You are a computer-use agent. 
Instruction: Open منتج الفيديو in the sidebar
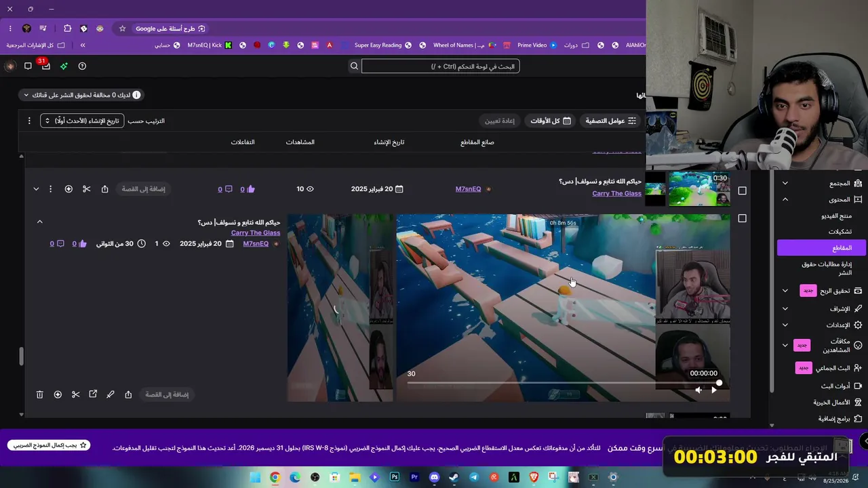point(836,216)
